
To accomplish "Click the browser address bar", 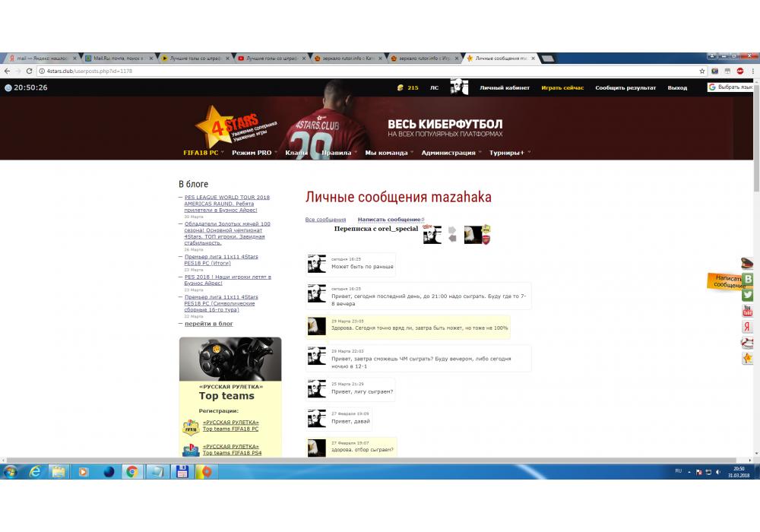I will (365, 71).
